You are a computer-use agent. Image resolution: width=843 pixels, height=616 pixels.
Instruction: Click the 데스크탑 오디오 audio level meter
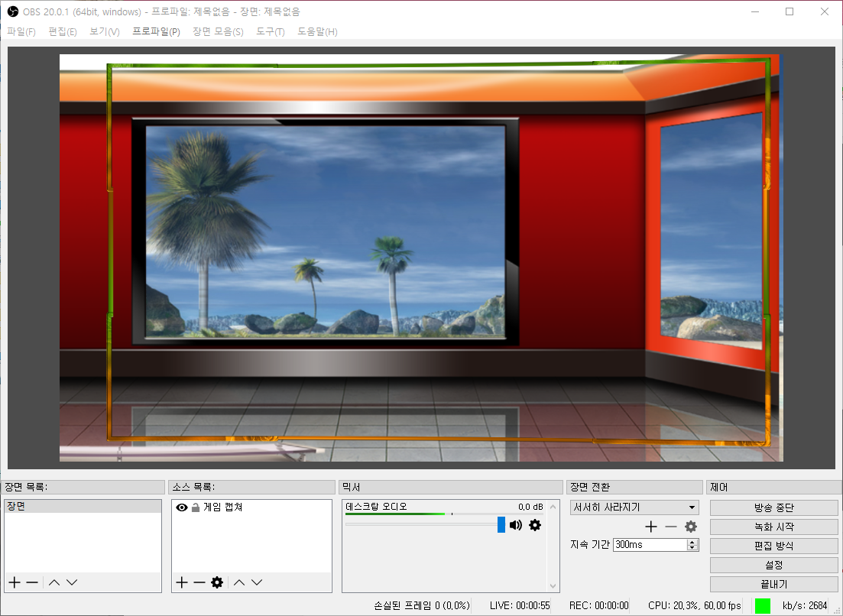[444, 514]
